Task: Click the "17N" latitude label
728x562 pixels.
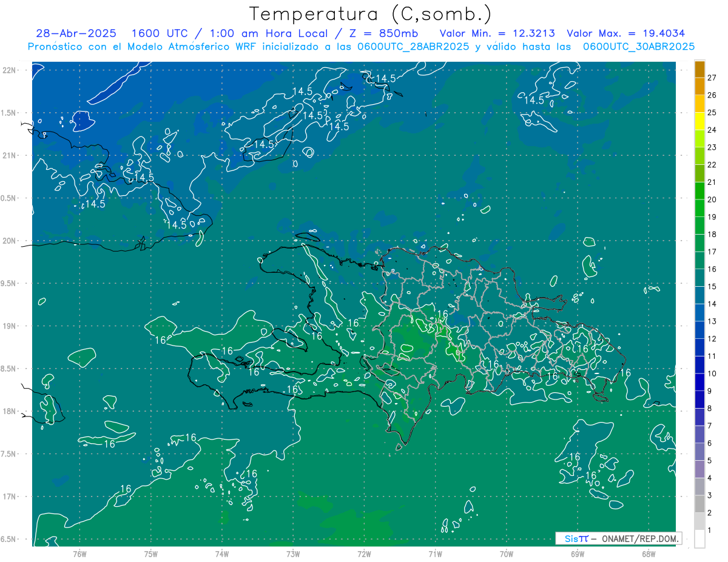Action: coord(8,497)
